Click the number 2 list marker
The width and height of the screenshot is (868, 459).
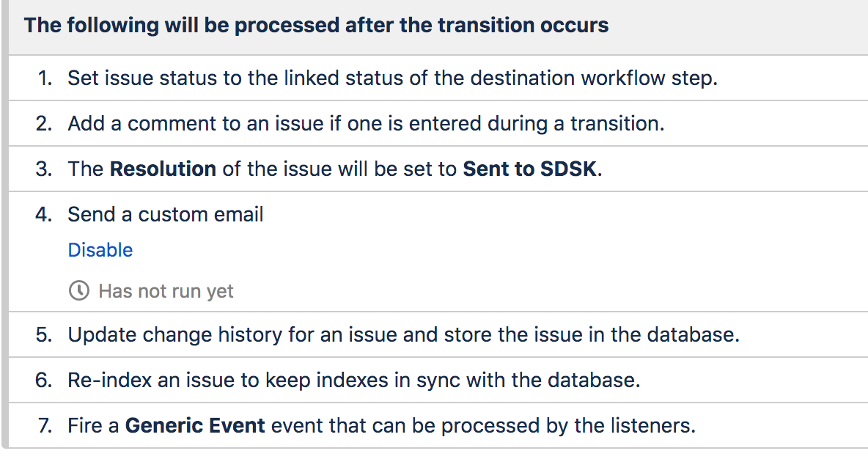(x=44, y=123)
